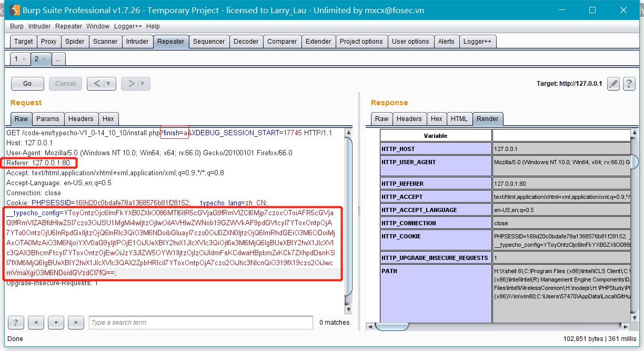Click the pencil edit target icon
Viewport: 644px width, 351px height.
point(613,84)
